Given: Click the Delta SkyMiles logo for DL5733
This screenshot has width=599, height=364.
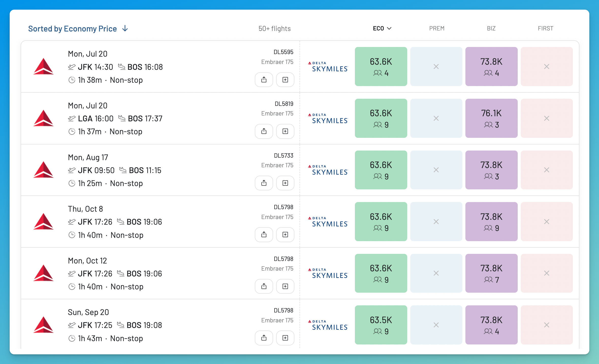Looking at the screenshot, I should point(328,170).
